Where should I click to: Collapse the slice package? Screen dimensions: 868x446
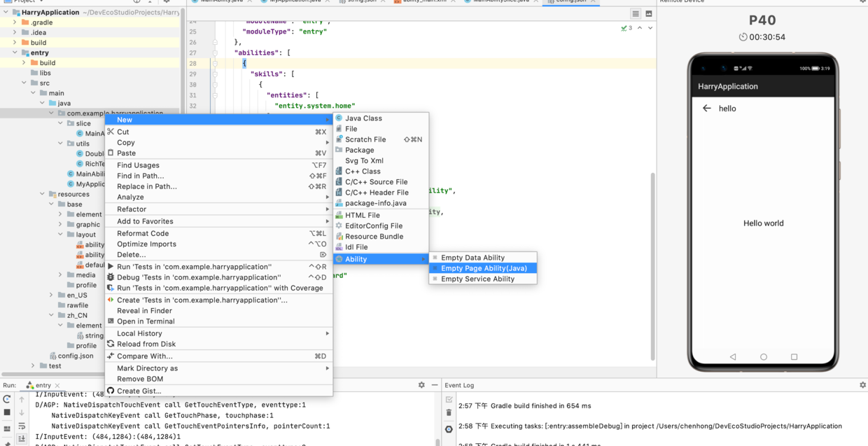[x=60, y=123]
